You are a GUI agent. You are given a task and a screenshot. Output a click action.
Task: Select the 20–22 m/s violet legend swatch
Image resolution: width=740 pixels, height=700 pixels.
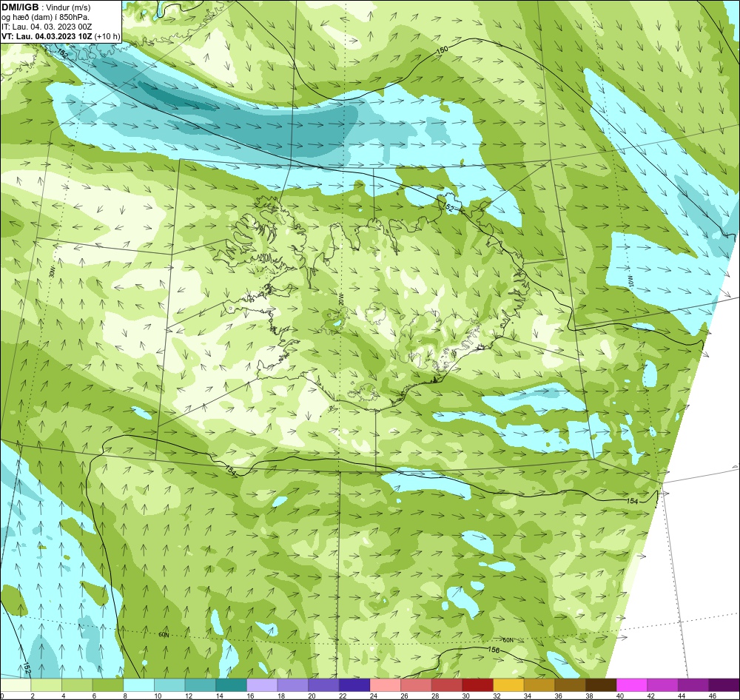324,685
